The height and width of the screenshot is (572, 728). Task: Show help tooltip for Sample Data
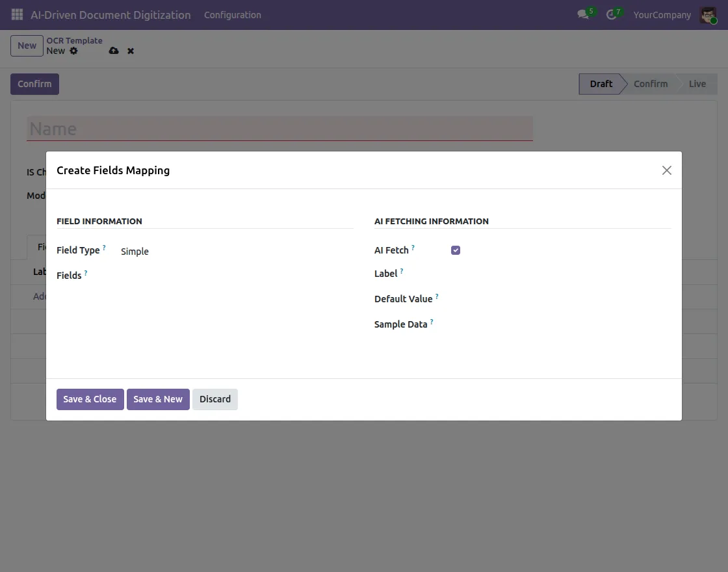coord(432,321)
